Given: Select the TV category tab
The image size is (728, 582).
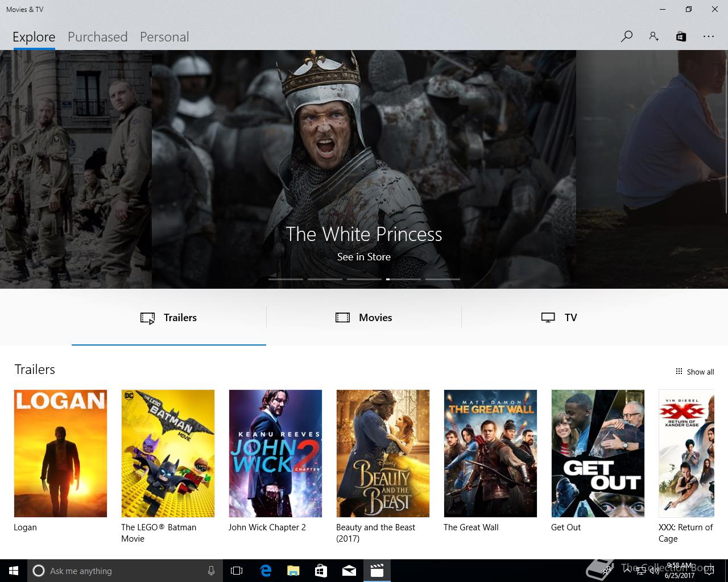Looking at the screenshot, I should [559, 318].
